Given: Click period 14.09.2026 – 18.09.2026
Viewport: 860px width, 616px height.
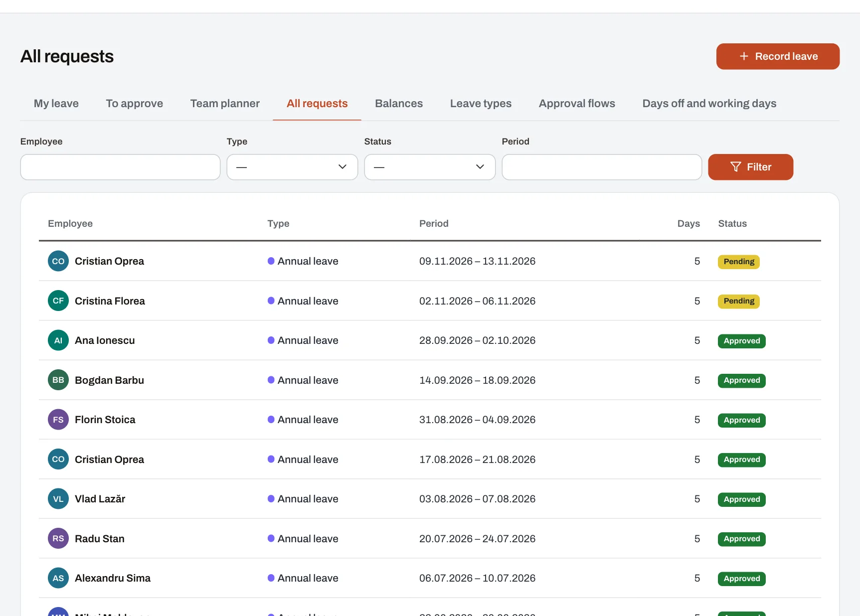Looking at the screenshot, I should pos(477,380).
